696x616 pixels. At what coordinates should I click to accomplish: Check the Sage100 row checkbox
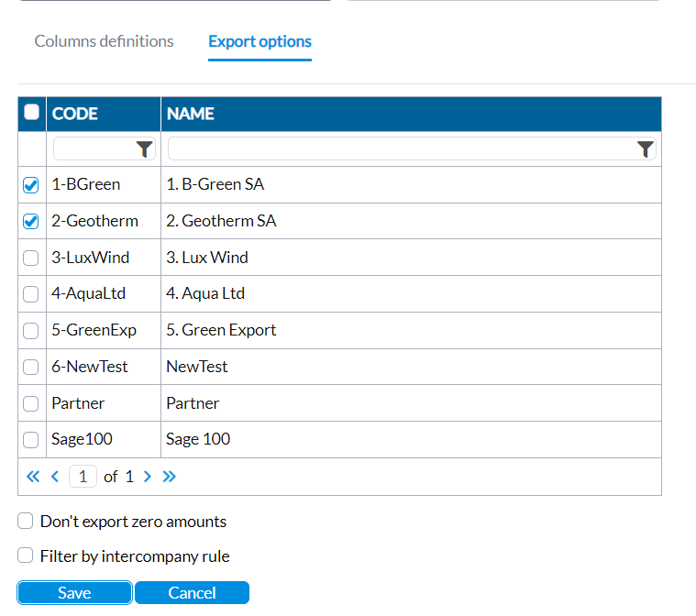(x=30, y=440)
